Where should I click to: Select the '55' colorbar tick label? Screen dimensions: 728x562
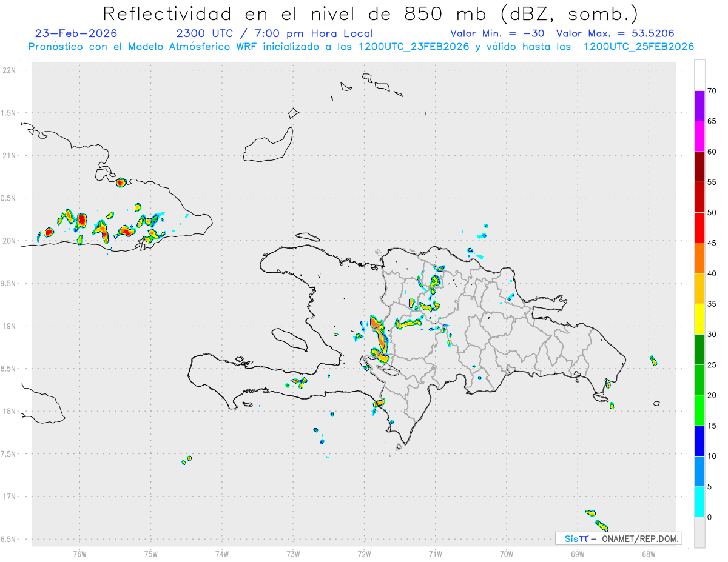tap(712, 182)
